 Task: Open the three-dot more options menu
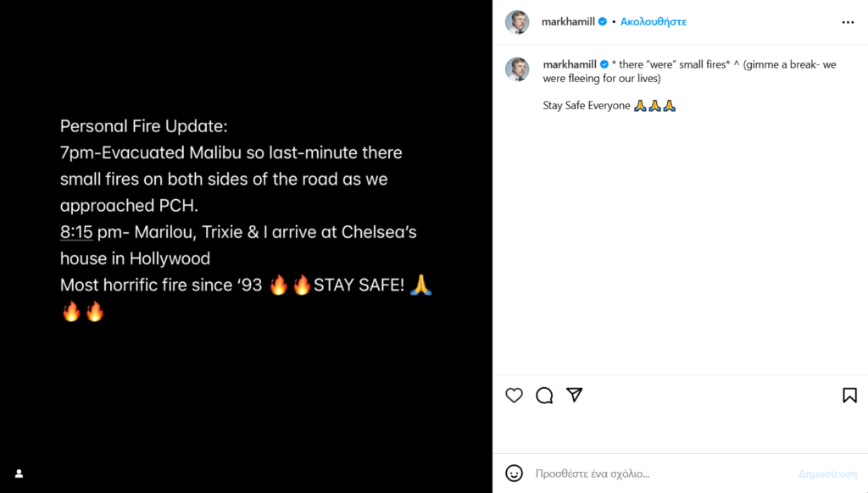(x=848, y=22)
